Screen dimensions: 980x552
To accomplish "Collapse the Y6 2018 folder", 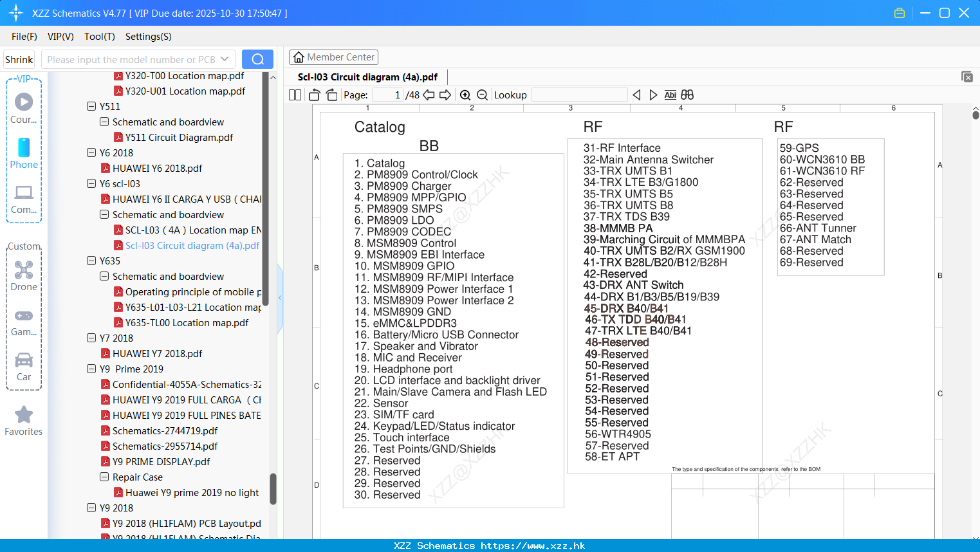I will 91,152.
